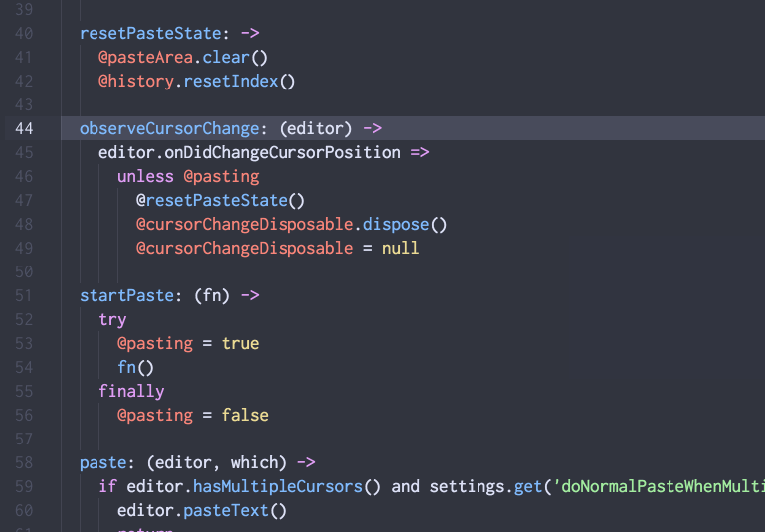Click the startPaste method name
765x532 pixels.
coord(127,296)
